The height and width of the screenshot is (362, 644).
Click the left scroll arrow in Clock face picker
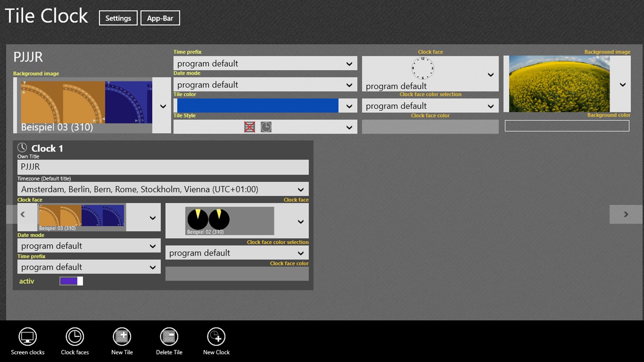pyautogui.click(x=24, y=214)
